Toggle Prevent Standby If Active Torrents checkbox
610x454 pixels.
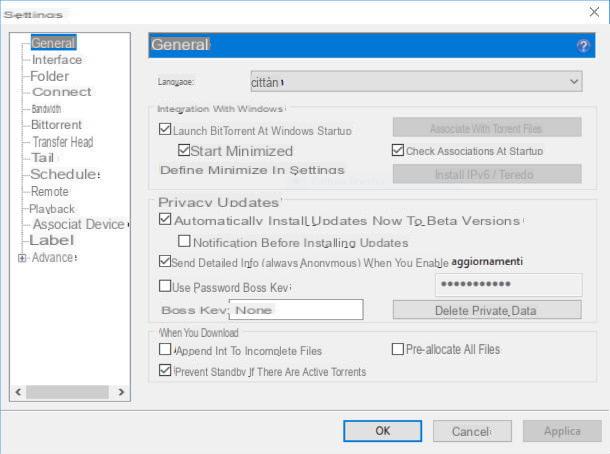[x=165, y=370]
